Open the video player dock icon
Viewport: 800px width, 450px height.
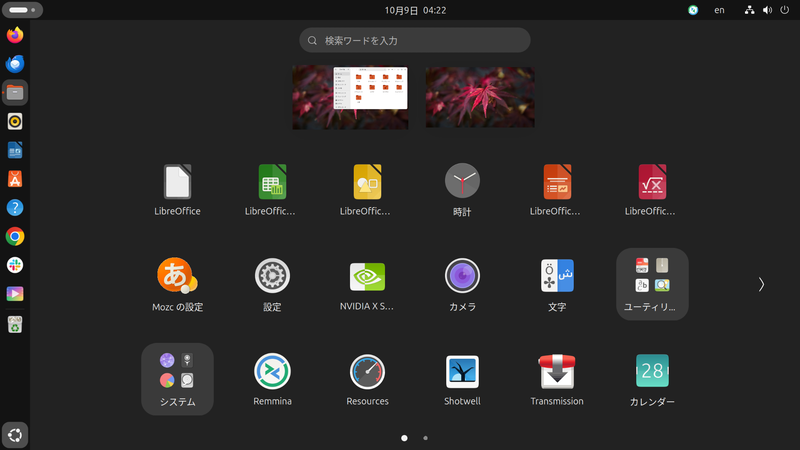point(15,294)
